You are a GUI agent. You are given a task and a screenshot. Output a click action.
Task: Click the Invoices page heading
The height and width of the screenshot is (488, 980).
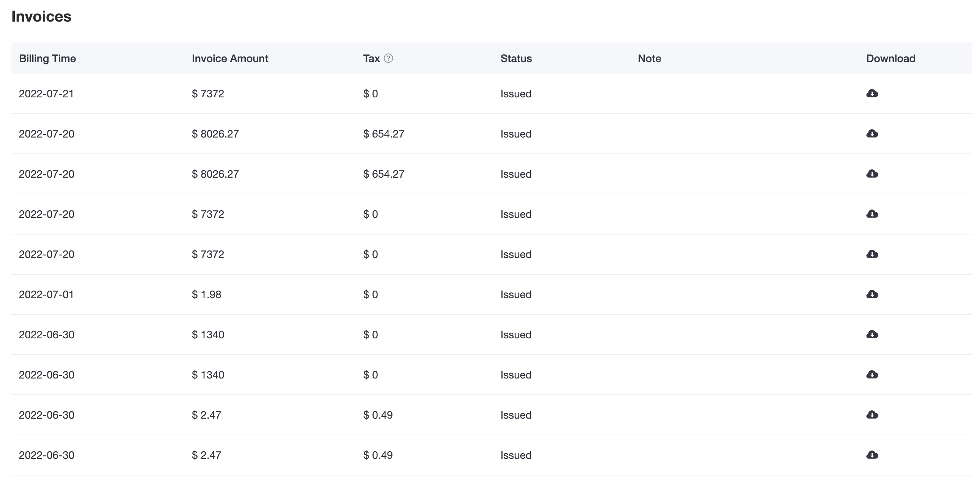[41, 17]
